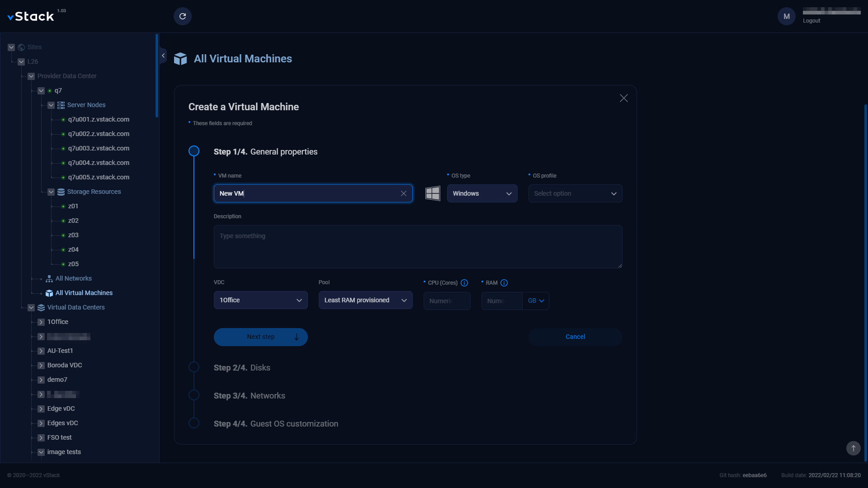Click the refresh icon in top bar
The image size is (868, 488).
pyautogui.click(x=183, y=16)
